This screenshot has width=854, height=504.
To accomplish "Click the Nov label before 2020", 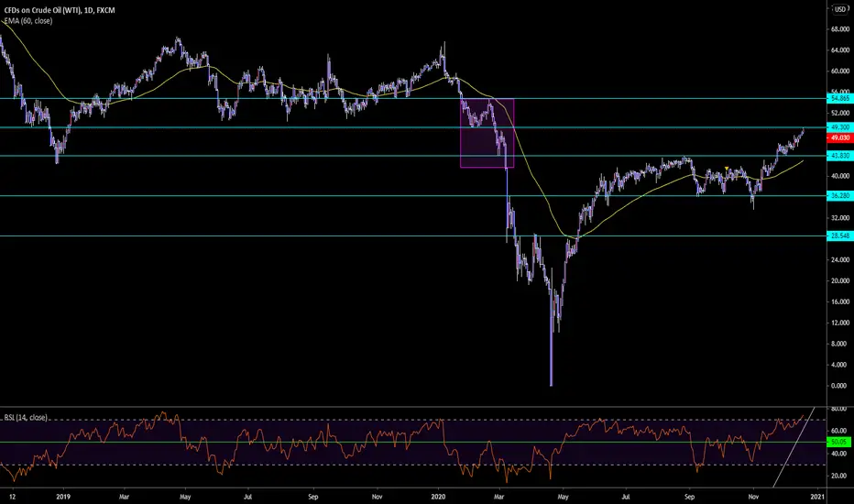I will coord(377,497).
